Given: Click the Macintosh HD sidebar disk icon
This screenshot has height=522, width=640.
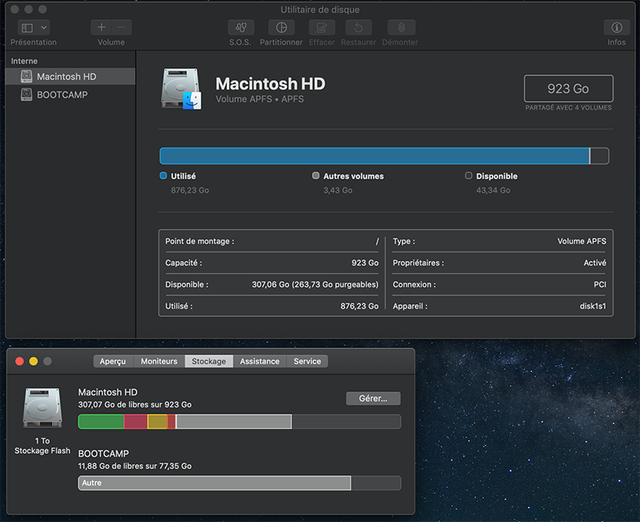Looking at the screenshot, I should click(27, 76).
